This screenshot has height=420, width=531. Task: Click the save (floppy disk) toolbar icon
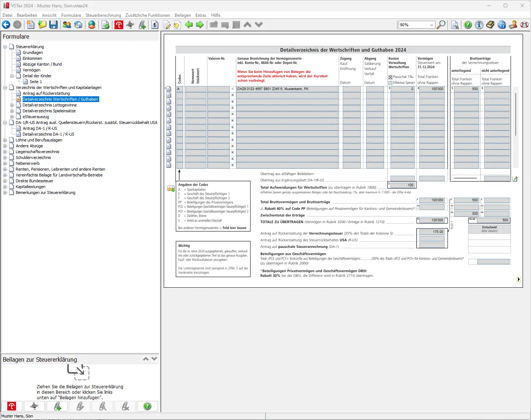pyautogui.click(x=54, y=25)
